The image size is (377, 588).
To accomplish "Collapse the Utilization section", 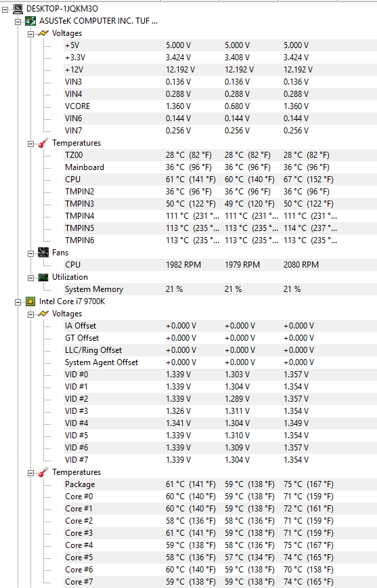I will [31, 278].
